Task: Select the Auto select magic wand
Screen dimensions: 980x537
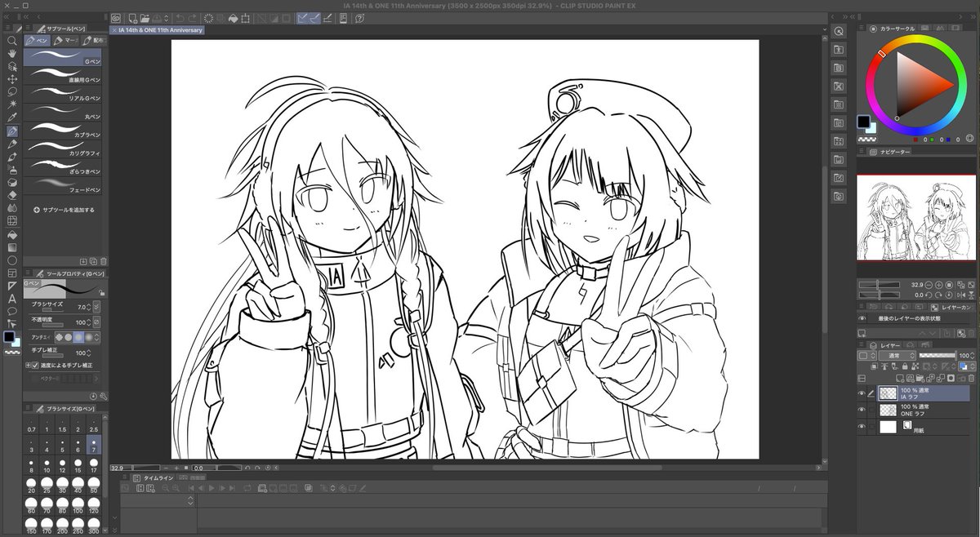Action: pos(12,104)
